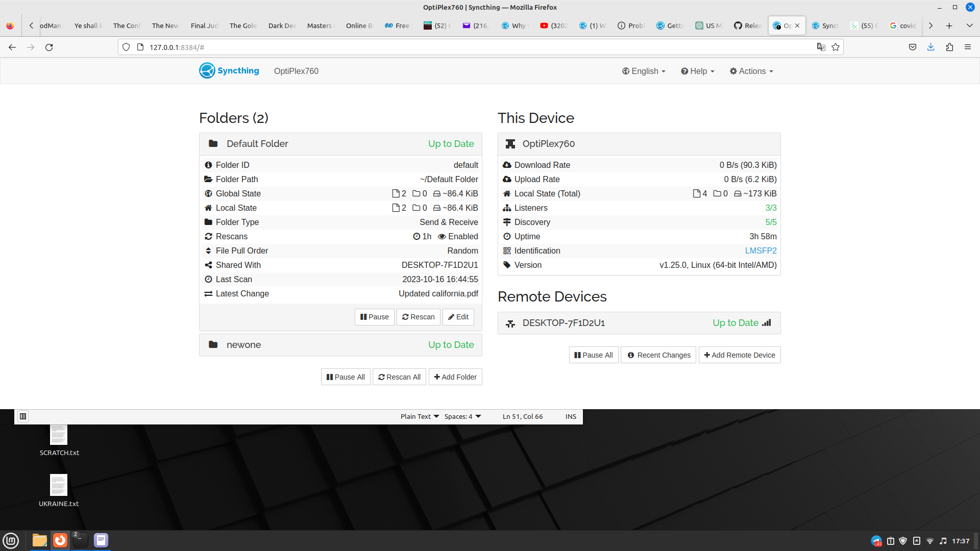The image size is (980, 551).
Task: Click the Rescans refresh icon
Action: (x=208, y=236)
